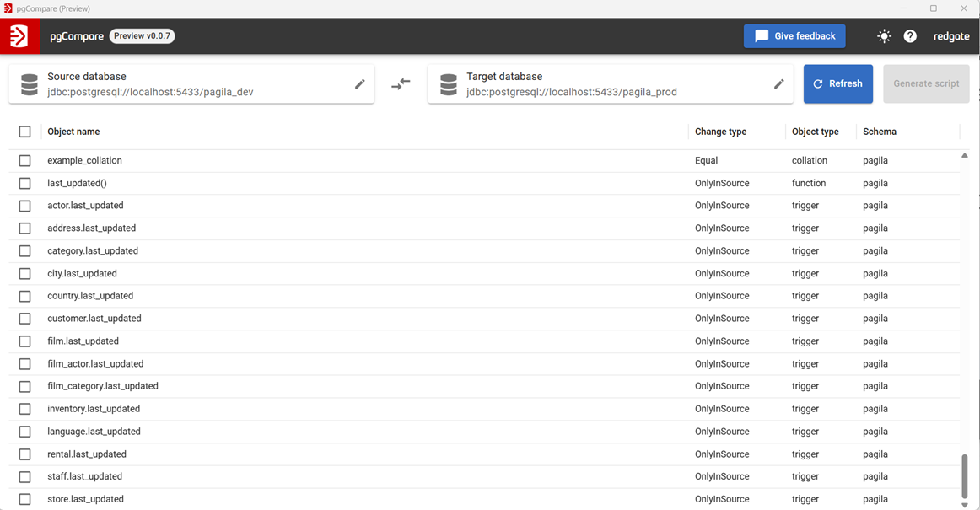The width and height of the screenshot is (980, 510).
Task: Tick the last_updated() function checkbox
Action: 24,183
